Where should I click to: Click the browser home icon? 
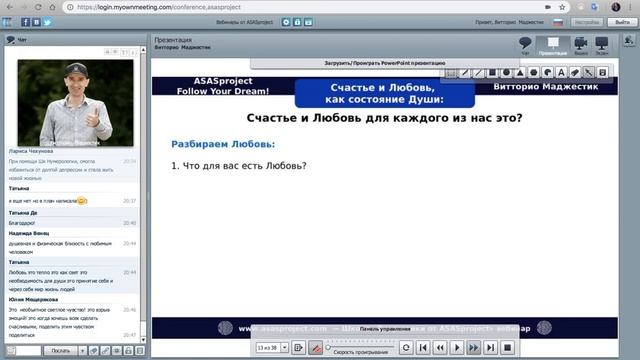click(x=52, y=7)
